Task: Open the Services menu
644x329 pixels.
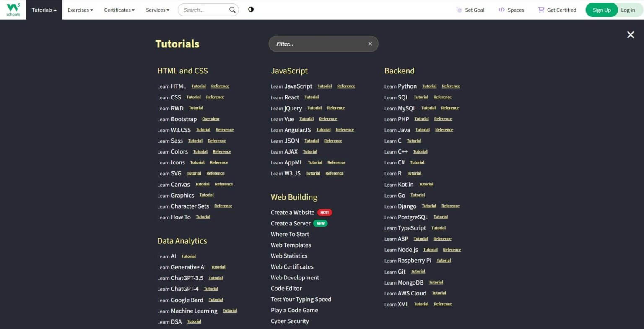Action: [x=158, y=10]
